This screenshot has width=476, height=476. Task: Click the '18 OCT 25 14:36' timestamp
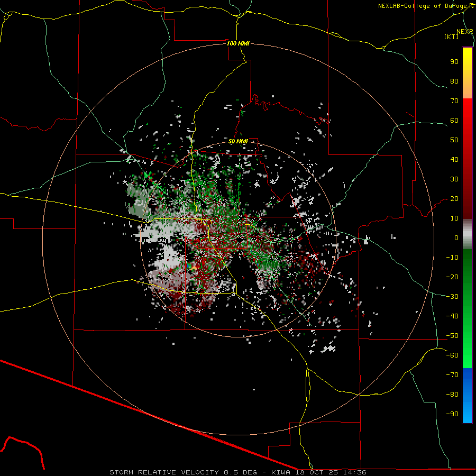pos(331,472)
